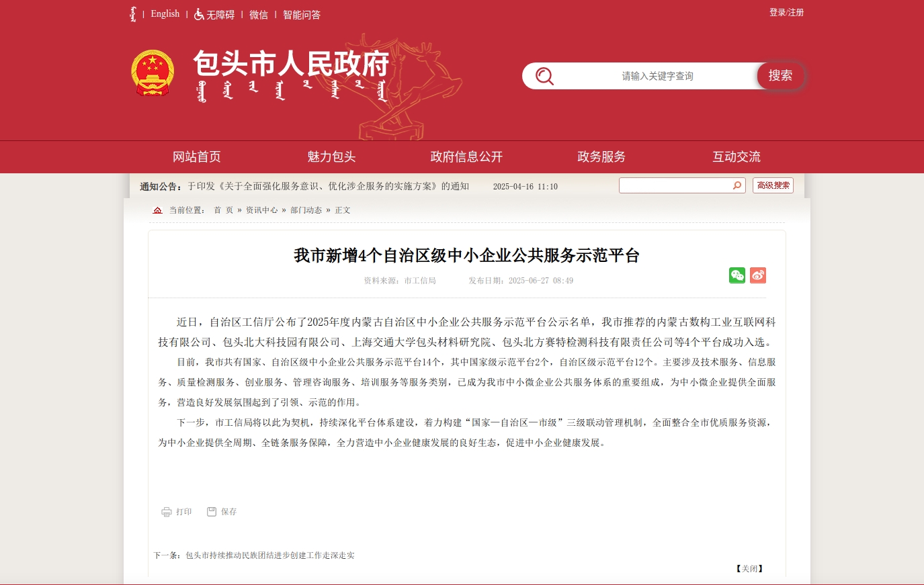Switch site language to English

click(165, 14)
